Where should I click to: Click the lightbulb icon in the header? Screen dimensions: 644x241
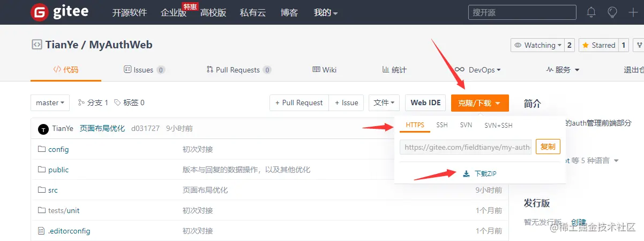click(612, 12)
